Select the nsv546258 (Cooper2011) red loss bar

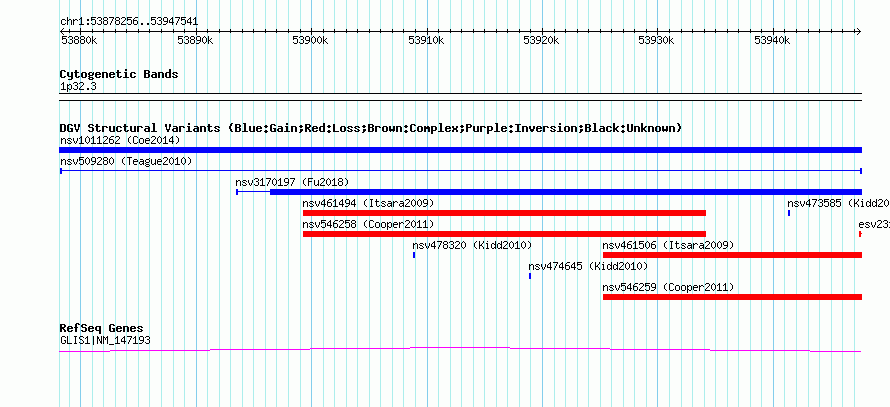[504, 234]
